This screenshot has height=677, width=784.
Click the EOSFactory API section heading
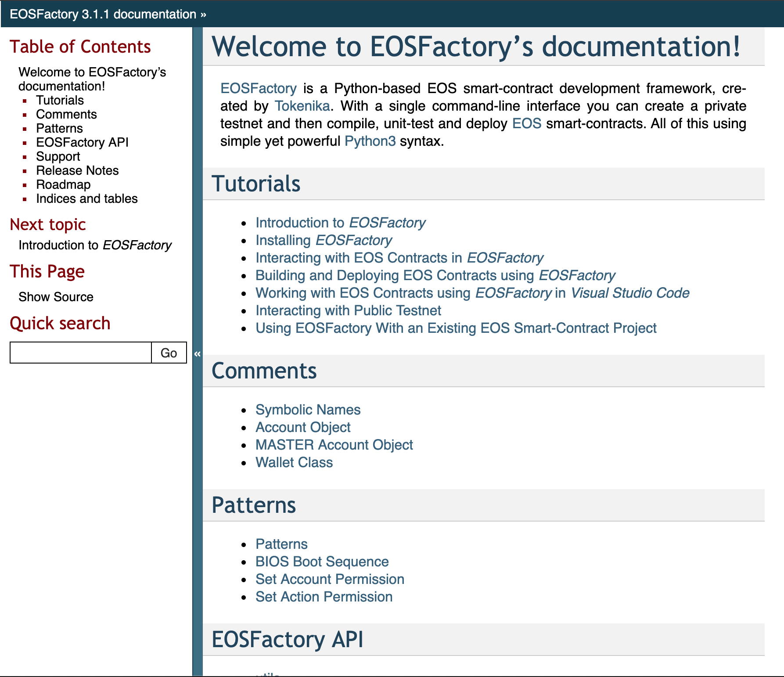pos(288,639)
